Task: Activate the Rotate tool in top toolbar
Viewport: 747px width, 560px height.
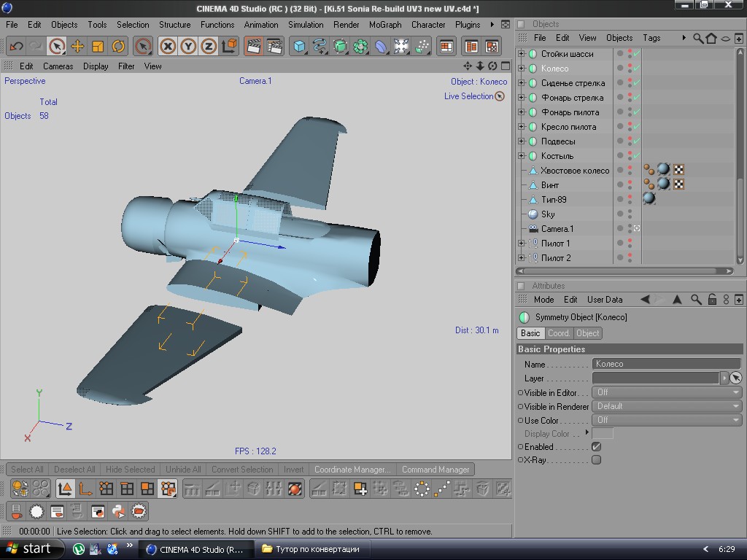Action: click(118, 47)
